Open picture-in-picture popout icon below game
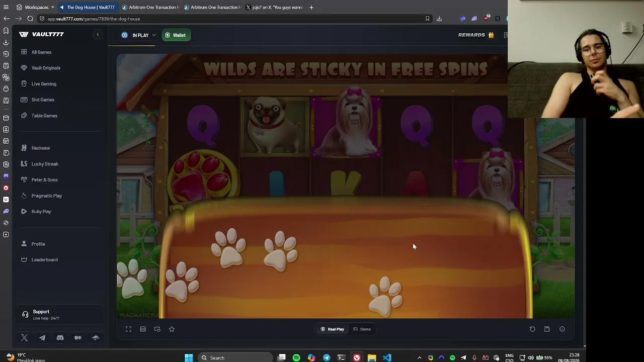This screenshot has height=362, width=644. pos(157,329)
